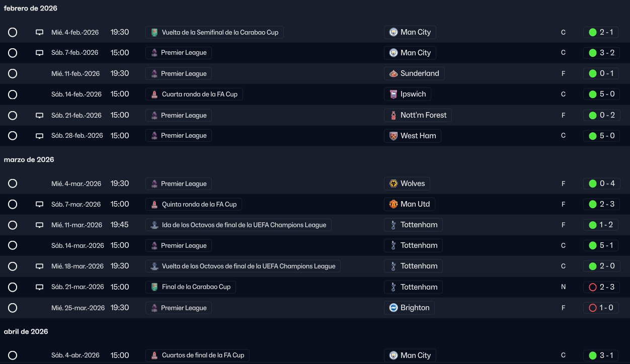Viewport: 630px width, 364px height.
Task: Click the Ipswich club badge icon
Action: coord(393,94)
